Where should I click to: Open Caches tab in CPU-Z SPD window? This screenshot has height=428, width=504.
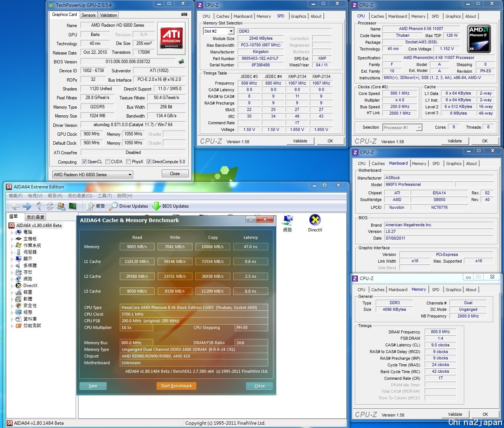pos(223,16)
